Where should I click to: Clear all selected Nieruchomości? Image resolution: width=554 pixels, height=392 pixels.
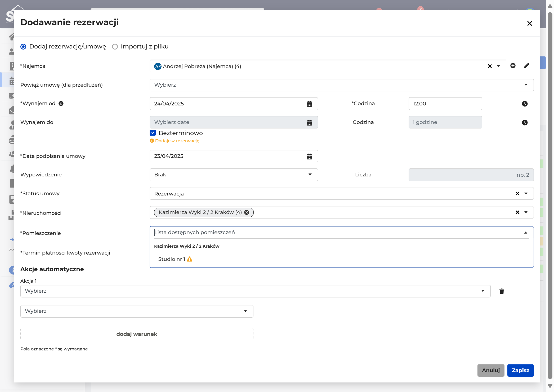(x=517, y=212)
